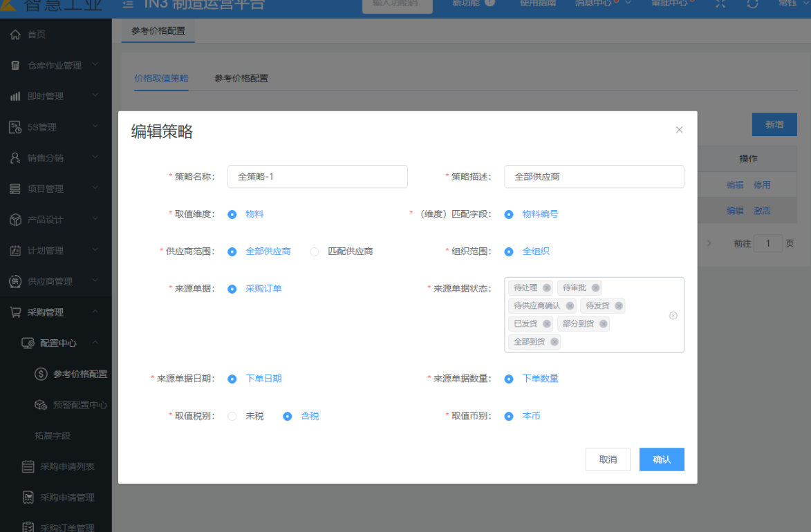The width and height of the screenshot is (811, 532).
Task: Close the 编辑策略 dialog
Action: (679, 130)
